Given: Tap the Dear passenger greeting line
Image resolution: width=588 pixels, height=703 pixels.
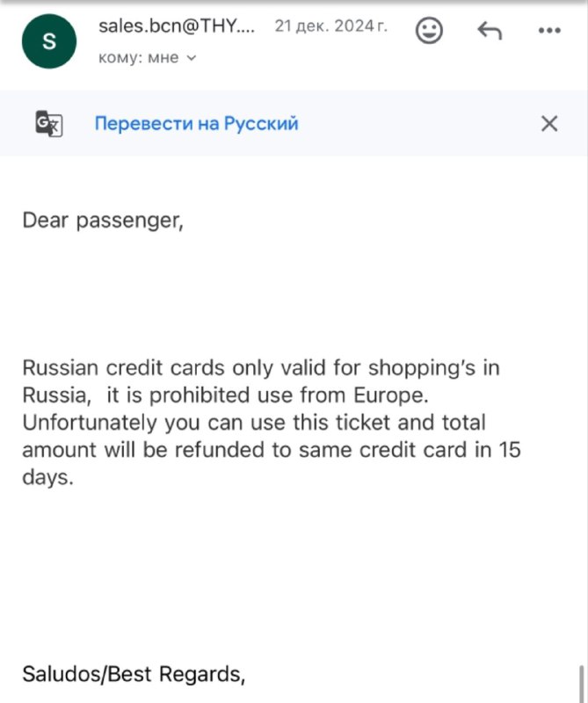Looking at the screenshot, I should point(103,221).
